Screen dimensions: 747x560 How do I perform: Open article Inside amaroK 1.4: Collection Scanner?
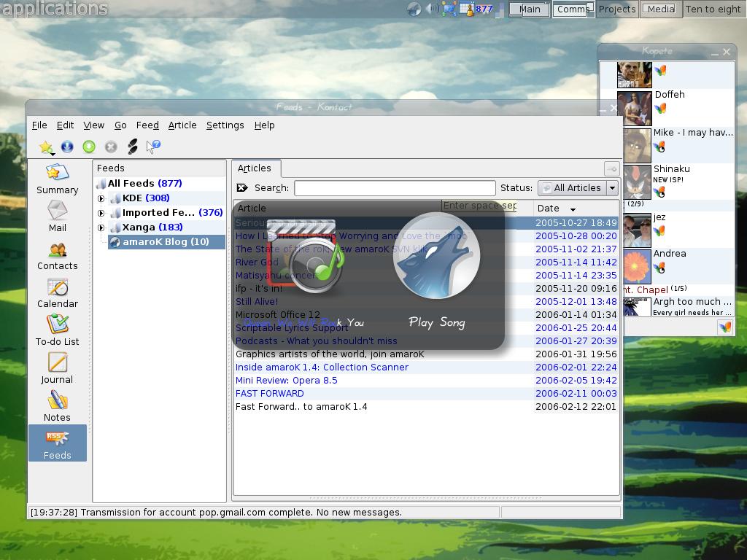click(322, 367)
